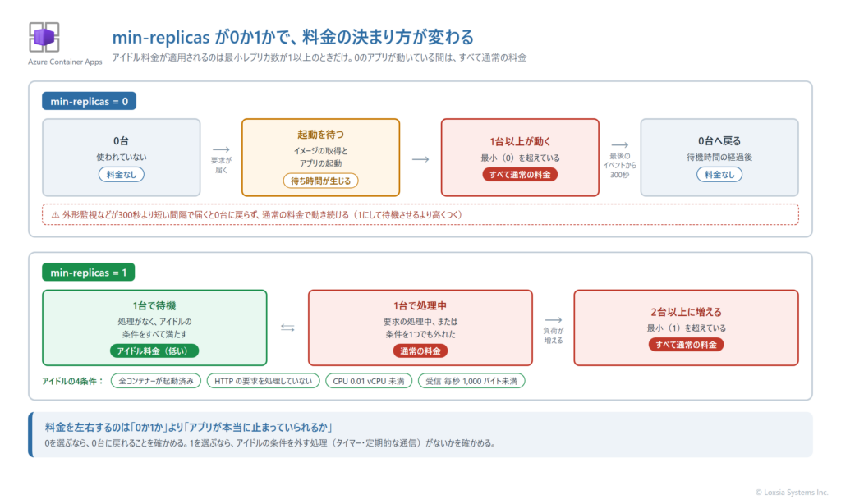
Task: Click the 'HTTP の要求を処理していない' condition pill
Action: (264, 381)
